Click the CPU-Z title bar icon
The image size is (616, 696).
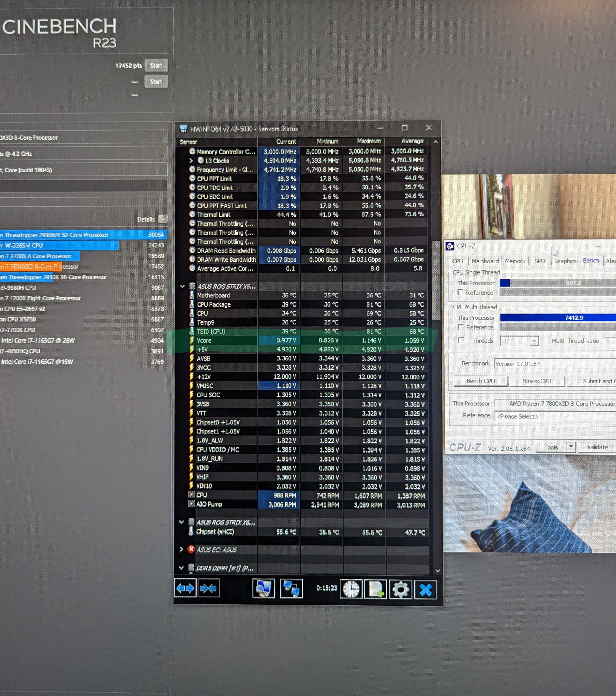coord(450,246)
